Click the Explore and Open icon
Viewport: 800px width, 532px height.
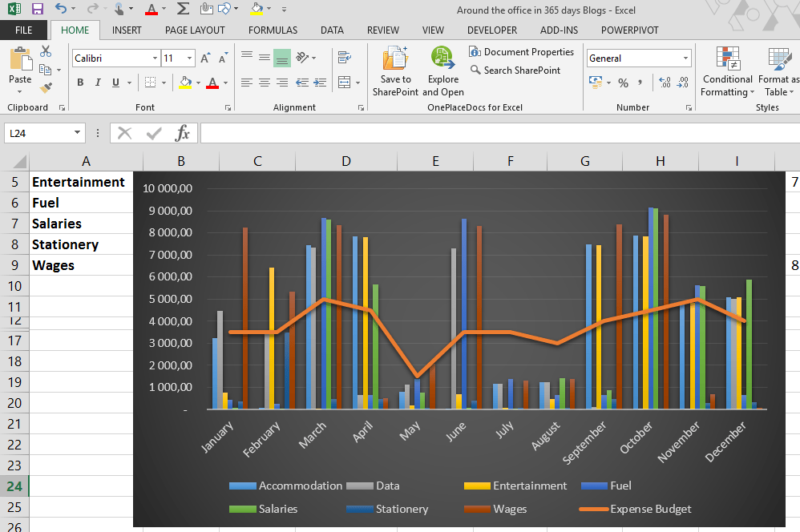(x=442, y=58)
